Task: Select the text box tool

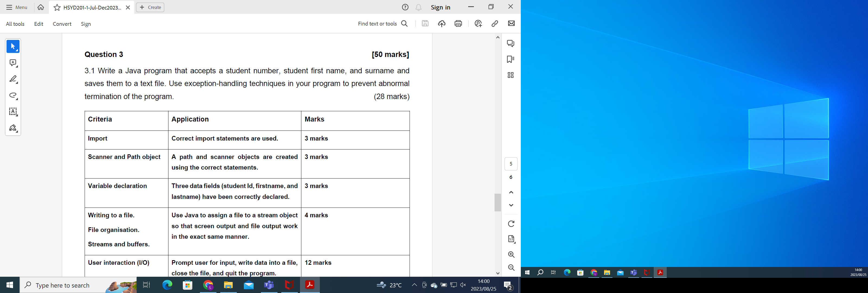Action: [13, 112]
